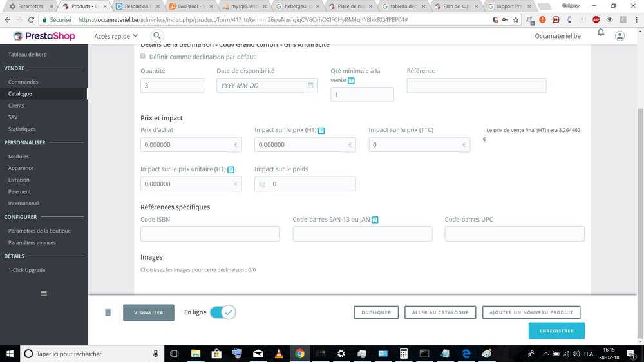
Task: Open Task View in taskbar
Action: click(x=174, y=354)
